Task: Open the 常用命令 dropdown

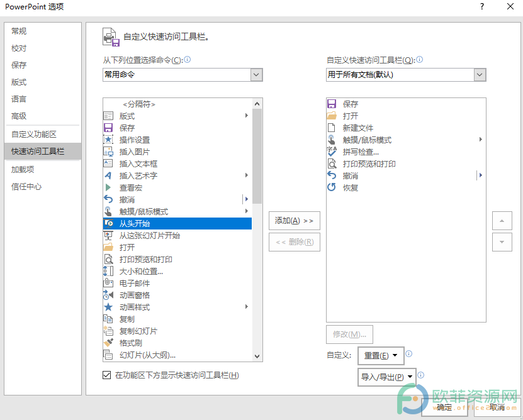Action: (x=256, y=75)
